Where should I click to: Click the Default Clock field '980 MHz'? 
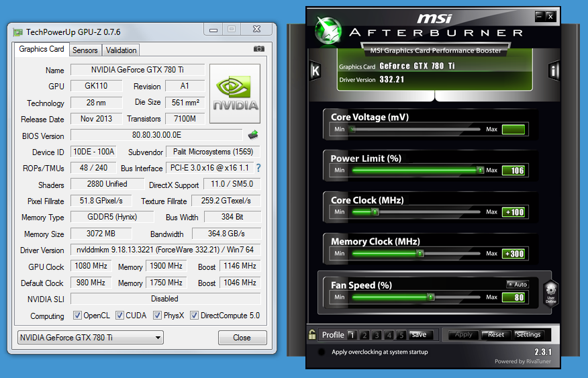(91, 283)
